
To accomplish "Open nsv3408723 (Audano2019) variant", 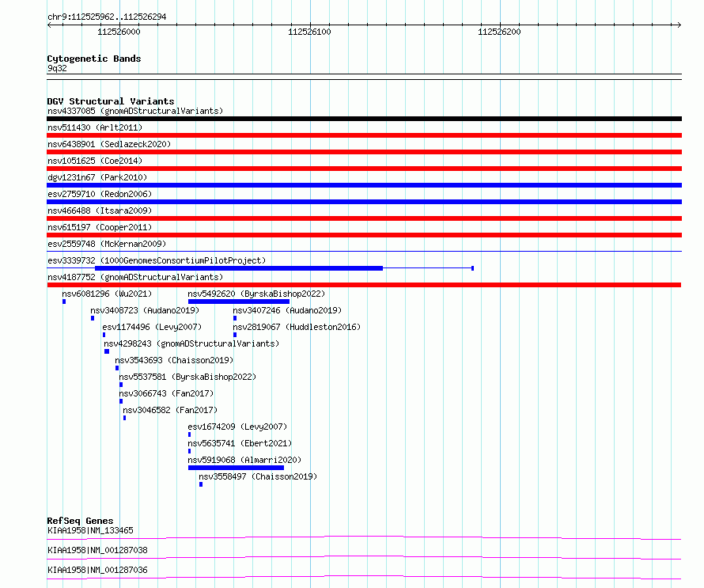I will coord(145,310).
